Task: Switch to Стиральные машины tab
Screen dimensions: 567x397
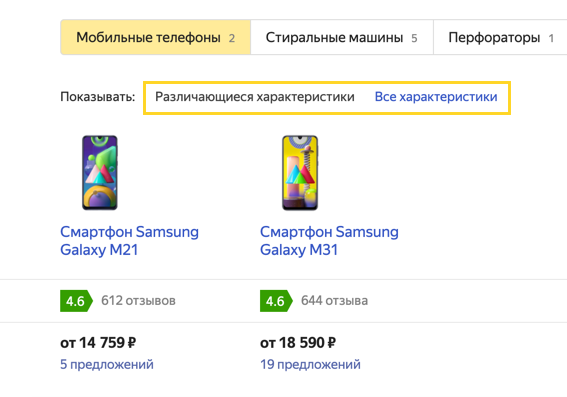Action: (x=342, y=38)
